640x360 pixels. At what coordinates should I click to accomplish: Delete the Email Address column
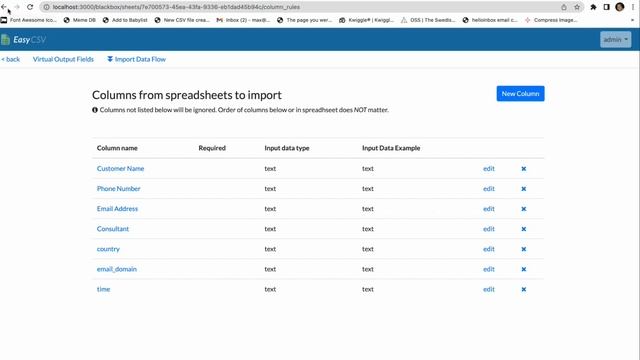(524, 209)
